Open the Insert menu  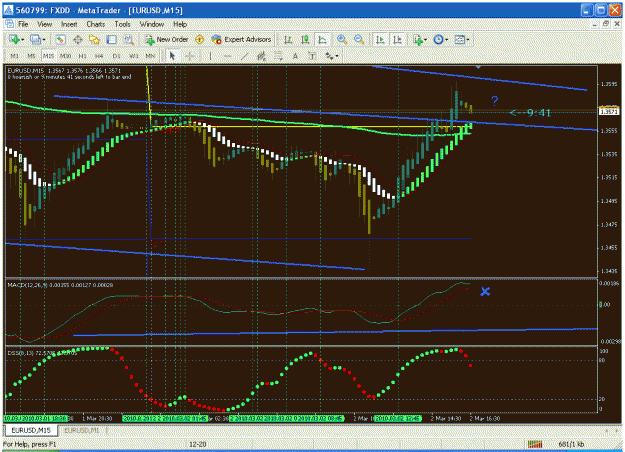pos(69,24)
